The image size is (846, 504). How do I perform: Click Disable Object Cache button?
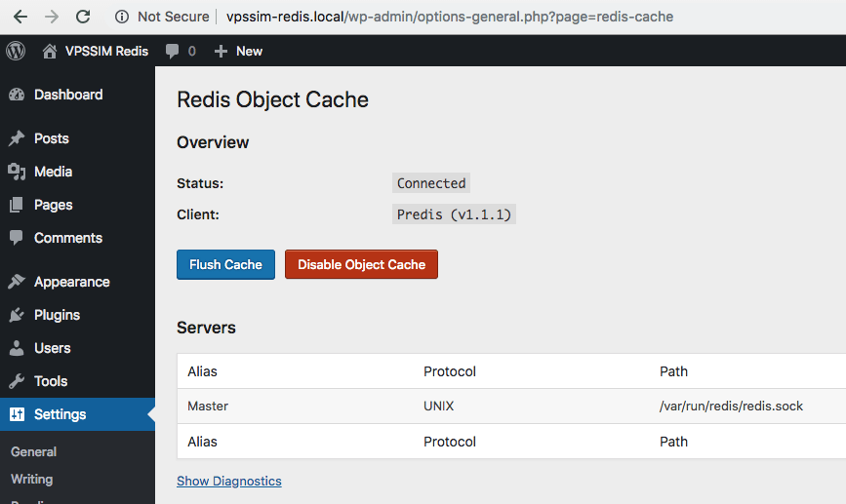(x=361, y=264)
